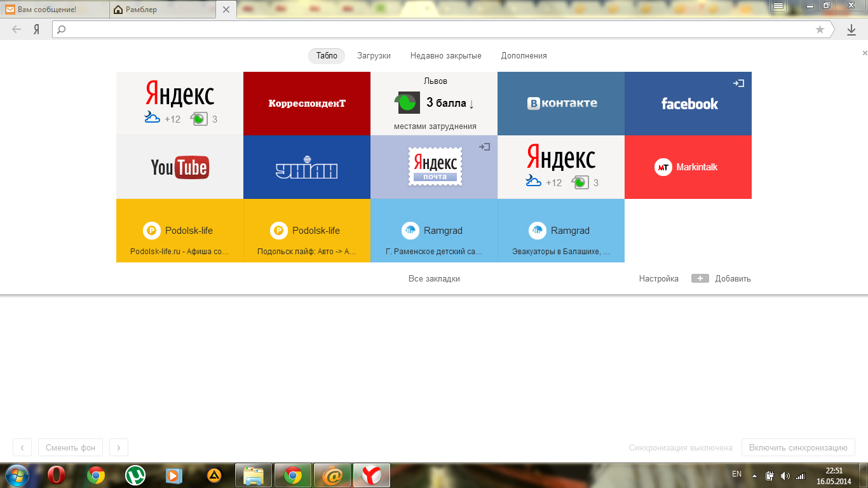Screen dimensions: 868x488
Task: Open the YouTube tile
Action: [180, 167]
